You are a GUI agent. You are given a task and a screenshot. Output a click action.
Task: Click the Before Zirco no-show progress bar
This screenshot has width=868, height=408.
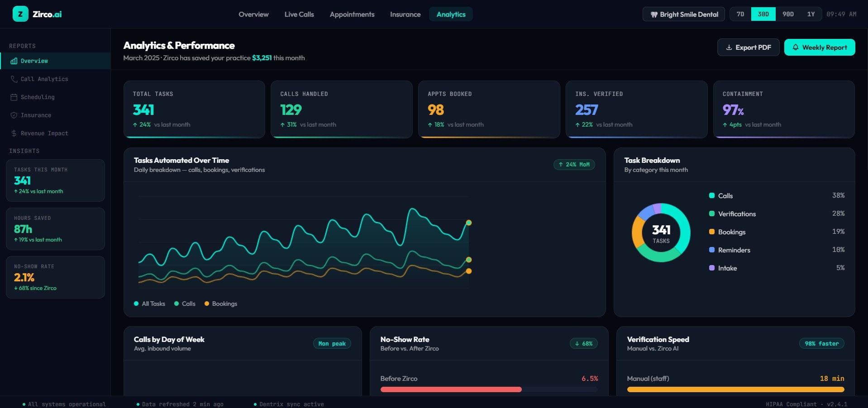tap(488, 389)
